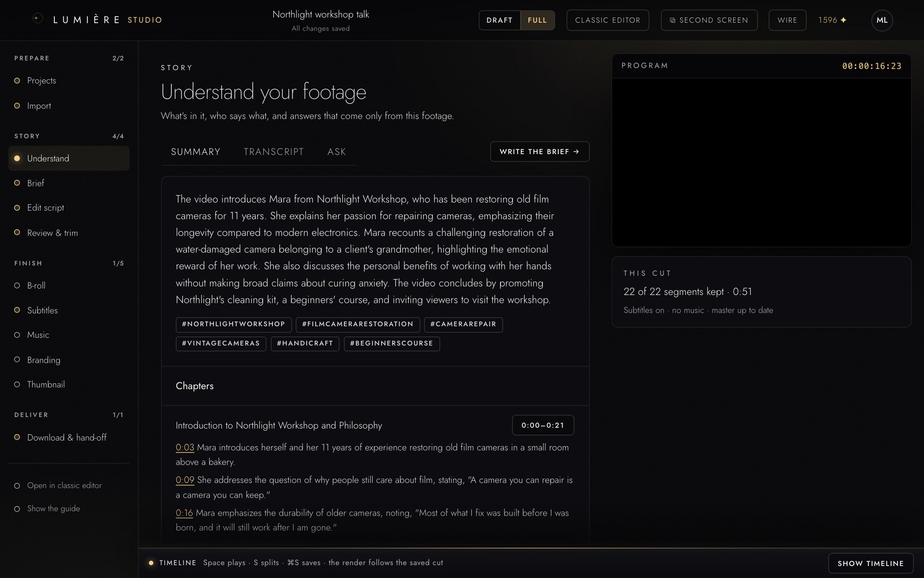Switch to the Summary tab

(195, 152)
